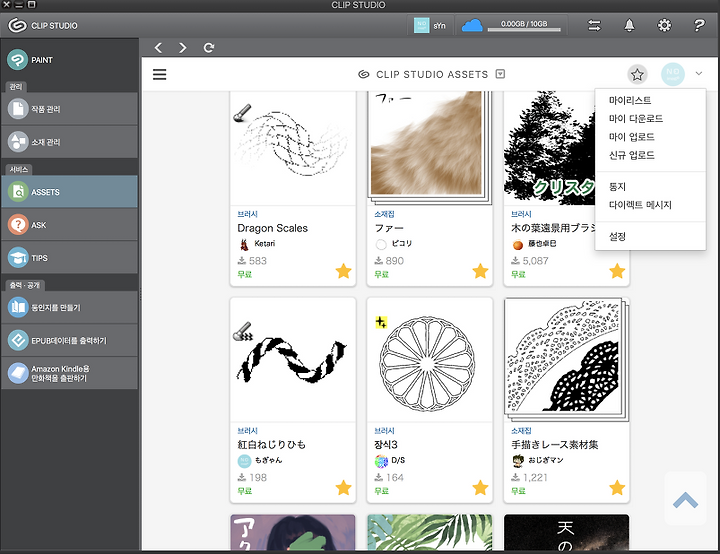Open 소재 관리 in the sidebar
The height and width of the screenshot is (554, 720).
click(69, 142)
